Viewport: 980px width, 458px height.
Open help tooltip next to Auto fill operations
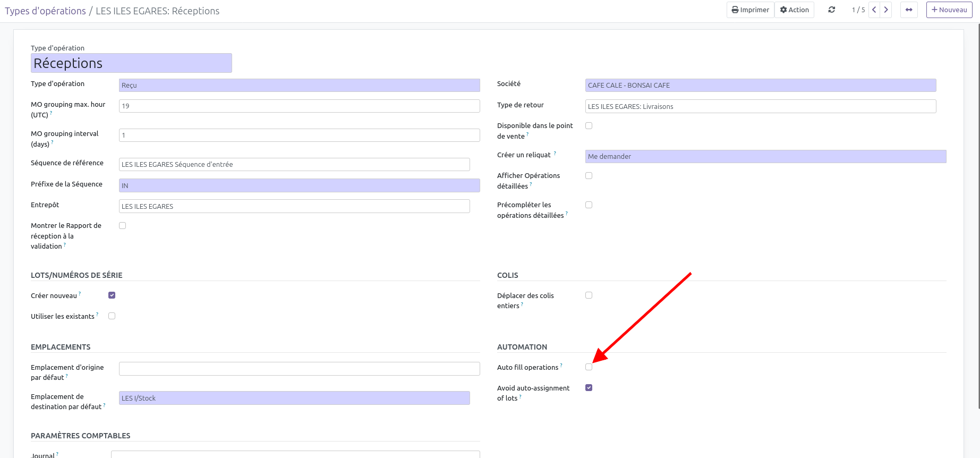point(561,365)
